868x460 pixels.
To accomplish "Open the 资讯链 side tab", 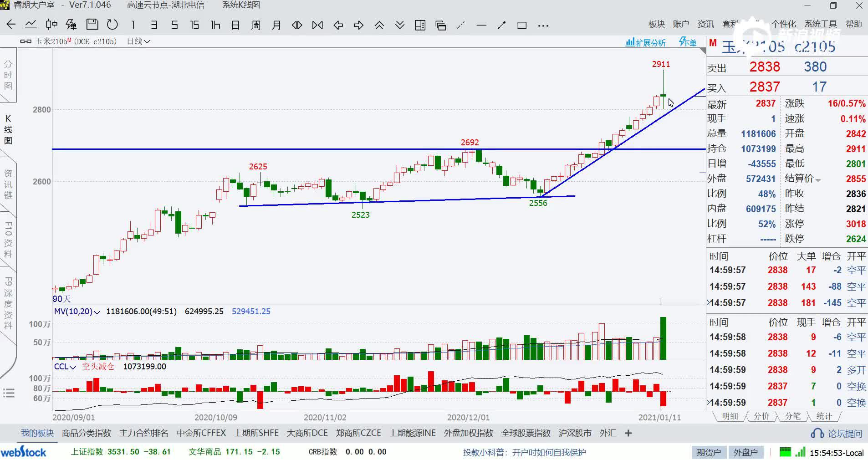I will (x=8, y=184).
